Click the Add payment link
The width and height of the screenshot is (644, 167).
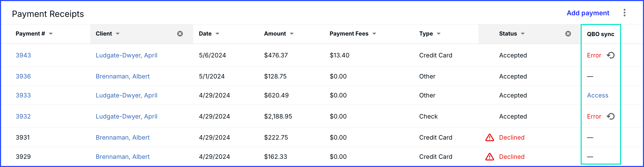(588, 13)
